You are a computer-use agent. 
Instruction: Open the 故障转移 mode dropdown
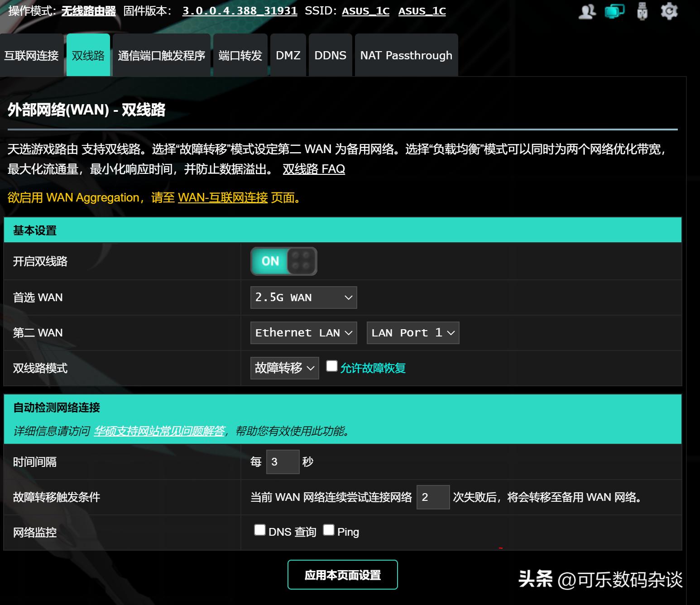click(284, 368)
